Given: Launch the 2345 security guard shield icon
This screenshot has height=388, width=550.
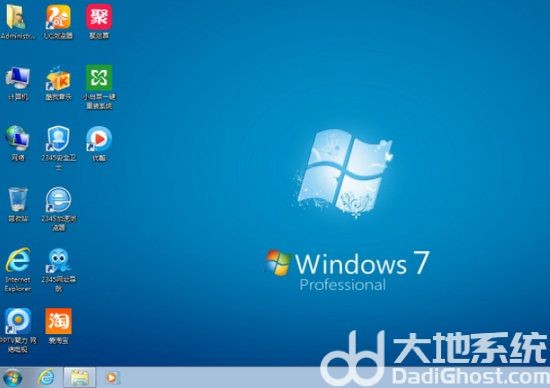Looking at the screenshot, I should click(x=58, y=139).
